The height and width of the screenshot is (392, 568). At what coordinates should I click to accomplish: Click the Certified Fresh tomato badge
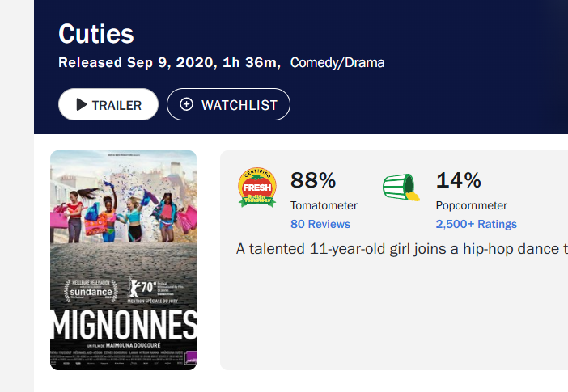pos(257,188)
